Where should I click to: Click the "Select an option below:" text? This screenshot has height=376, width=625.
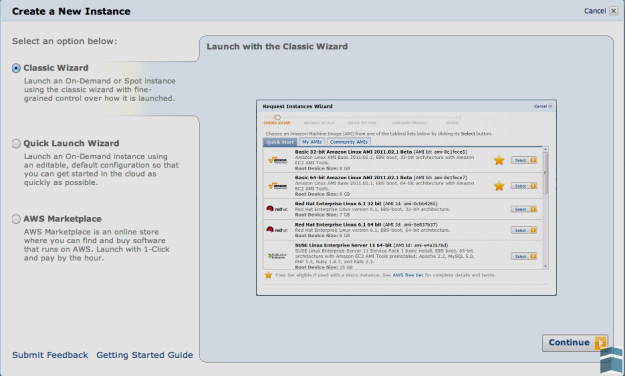tap(65, 41)
